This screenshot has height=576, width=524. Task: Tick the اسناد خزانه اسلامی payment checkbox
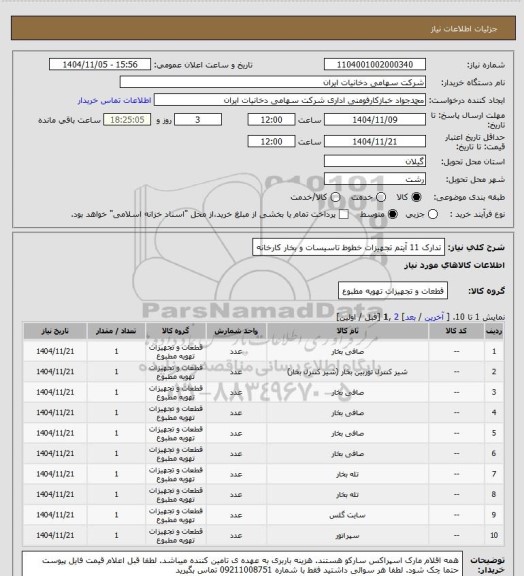344,214
